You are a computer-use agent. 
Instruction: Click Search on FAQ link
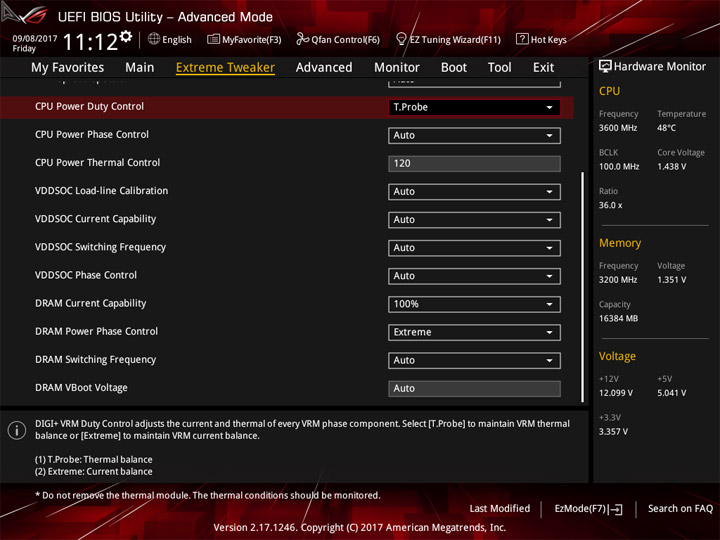pos(680,509)
